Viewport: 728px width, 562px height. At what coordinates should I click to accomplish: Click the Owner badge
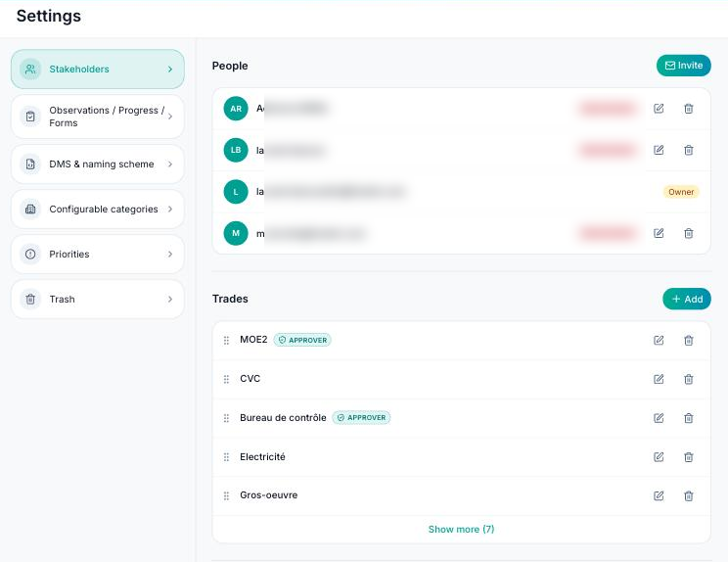pos(681,192)
